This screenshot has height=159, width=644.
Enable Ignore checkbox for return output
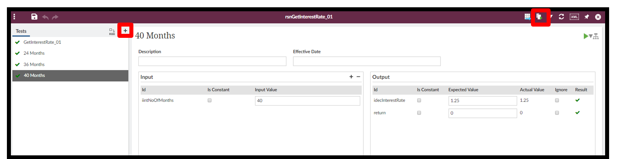557,113
